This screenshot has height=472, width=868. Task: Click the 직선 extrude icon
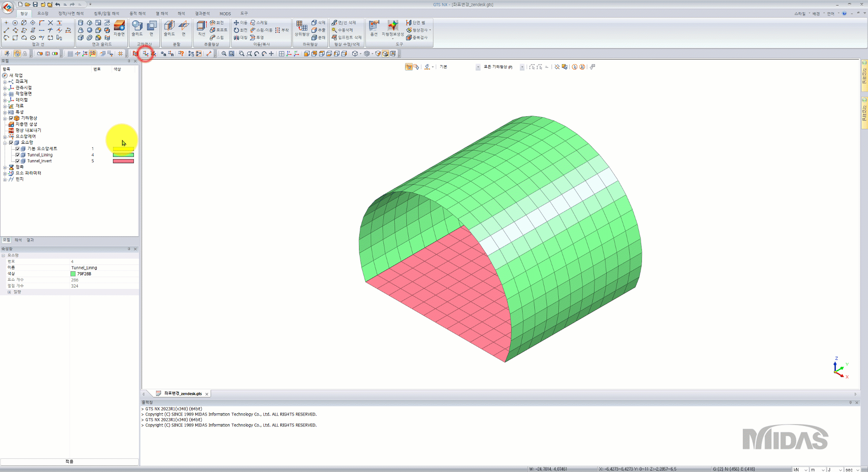click(x=202, y=28)
